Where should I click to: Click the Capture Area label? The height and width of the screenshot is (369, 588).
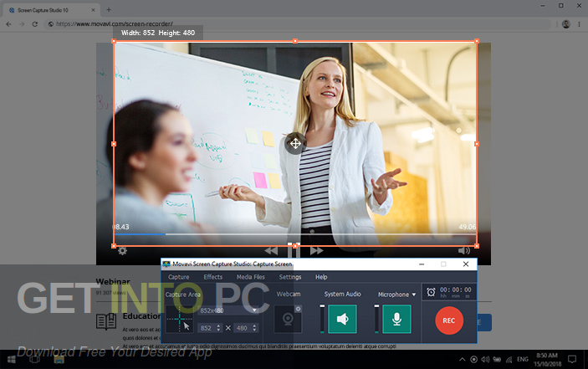point(182,295)
